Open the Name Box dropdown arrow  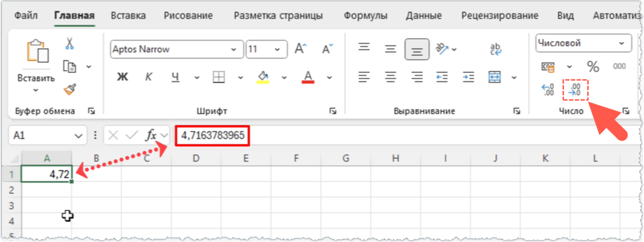(x=78, y=136)
